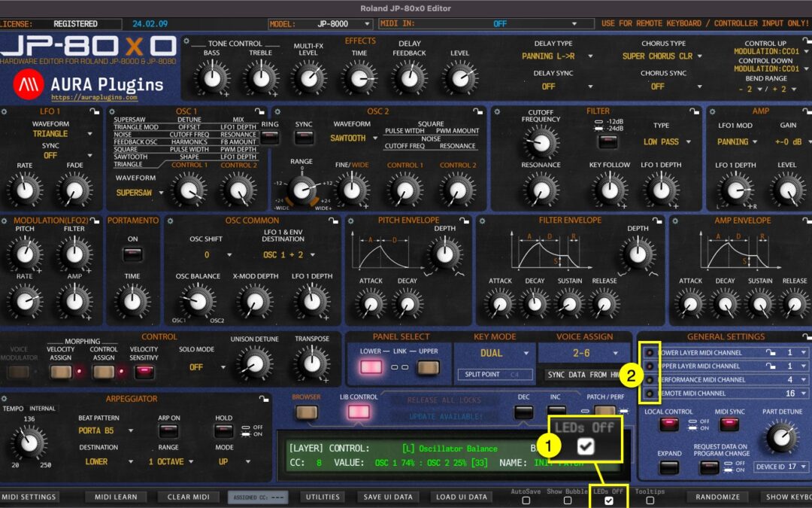
Task: Change OSC 1 waveform via the SUPERSAW dropdown
Action: [141, 193]
